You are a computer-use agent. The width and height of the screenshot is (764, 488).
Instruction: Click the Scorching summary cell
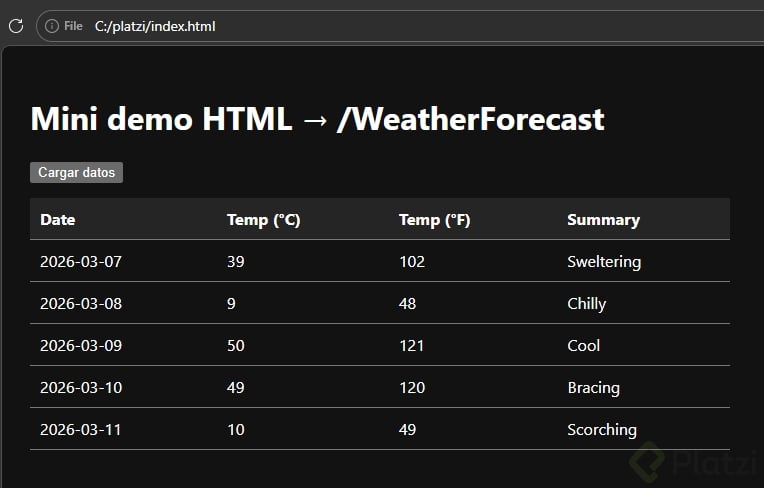pos(601,430)
